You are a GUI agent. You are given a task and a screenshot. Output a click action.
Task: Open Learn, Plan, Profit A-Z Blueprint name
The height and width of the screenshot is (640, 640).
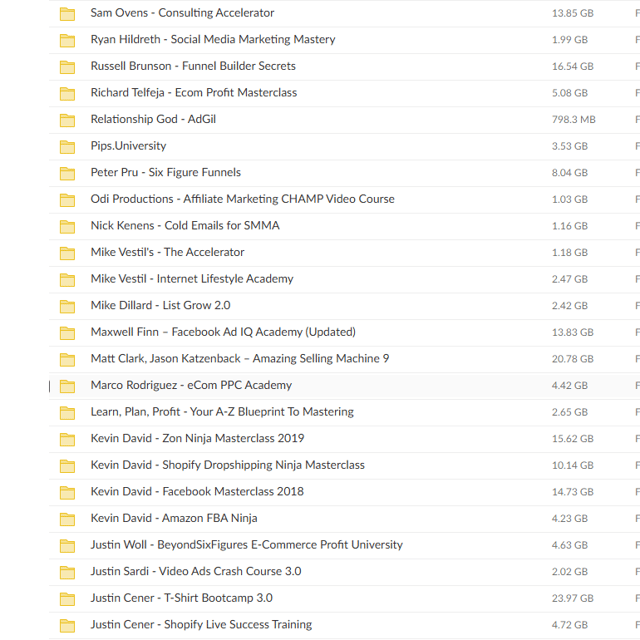222,412
